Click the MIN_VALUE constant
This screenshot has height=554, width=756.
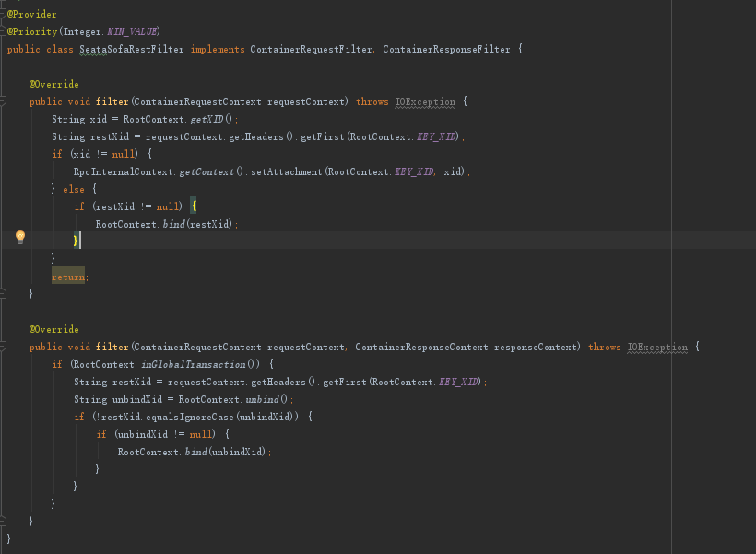(132, 32)
